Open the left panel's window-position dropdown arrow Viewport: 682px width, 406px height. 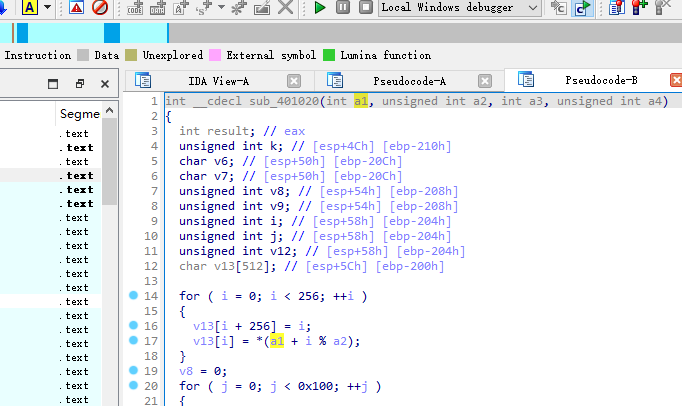click(x=55, y=84)
